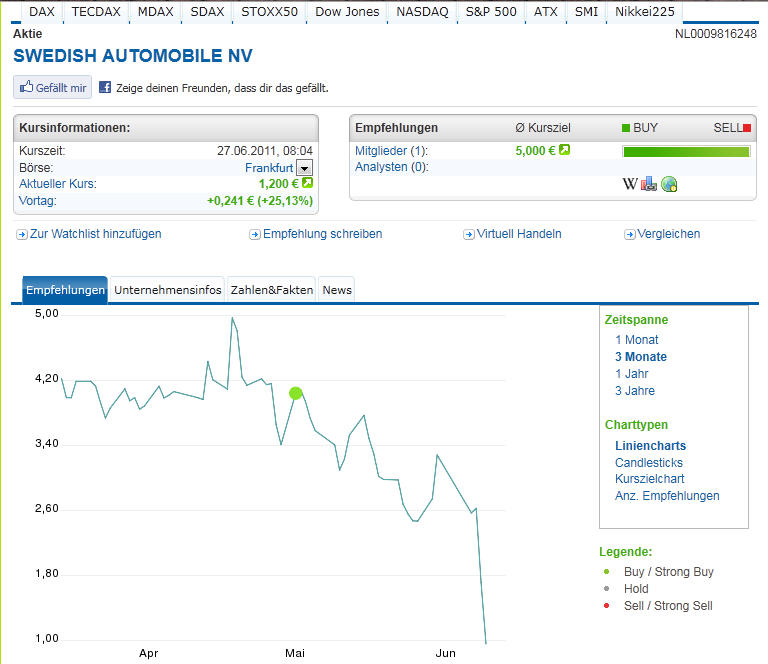Select Candlesticks chart type
768x664 pixels.
click(648, 463)
